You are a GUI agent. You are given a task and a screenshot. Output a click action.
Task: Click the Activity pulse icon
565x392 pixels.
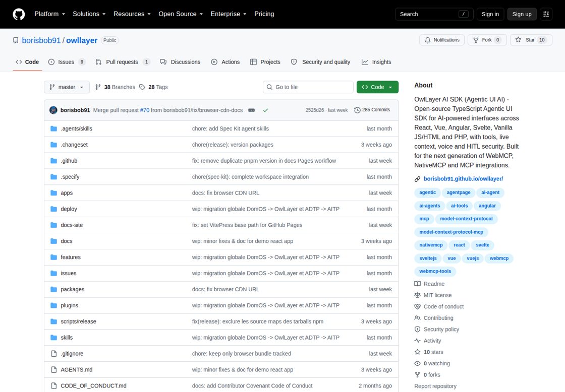coord(417,341)
